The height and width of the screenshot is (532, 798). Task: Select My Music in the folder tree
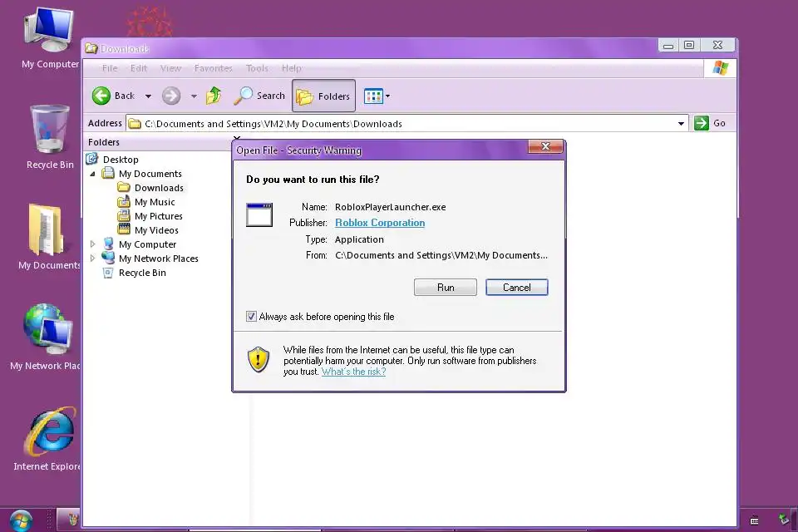(x=155, y=202)
